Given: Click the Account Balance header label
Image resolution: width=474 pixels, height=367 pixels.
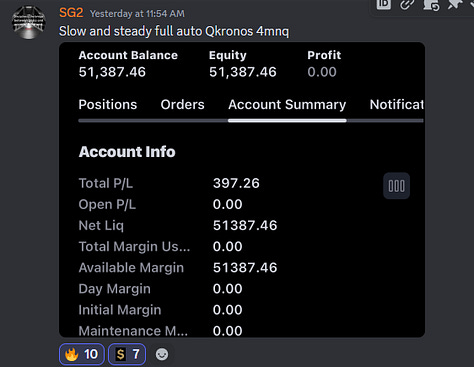Looking at the screenshot, I should [128, 55].
